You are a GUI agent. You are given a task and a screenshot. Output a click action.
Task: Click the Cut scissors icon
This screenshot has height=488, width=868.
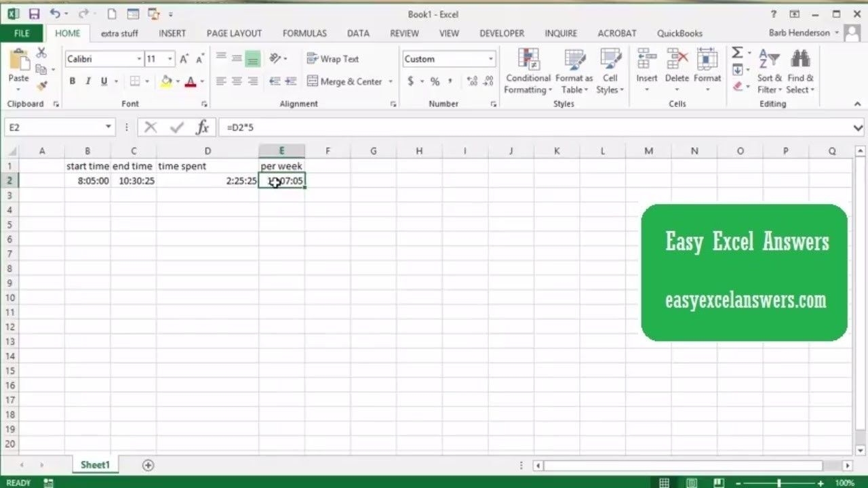pyautogui.click(x=41, y=53)
